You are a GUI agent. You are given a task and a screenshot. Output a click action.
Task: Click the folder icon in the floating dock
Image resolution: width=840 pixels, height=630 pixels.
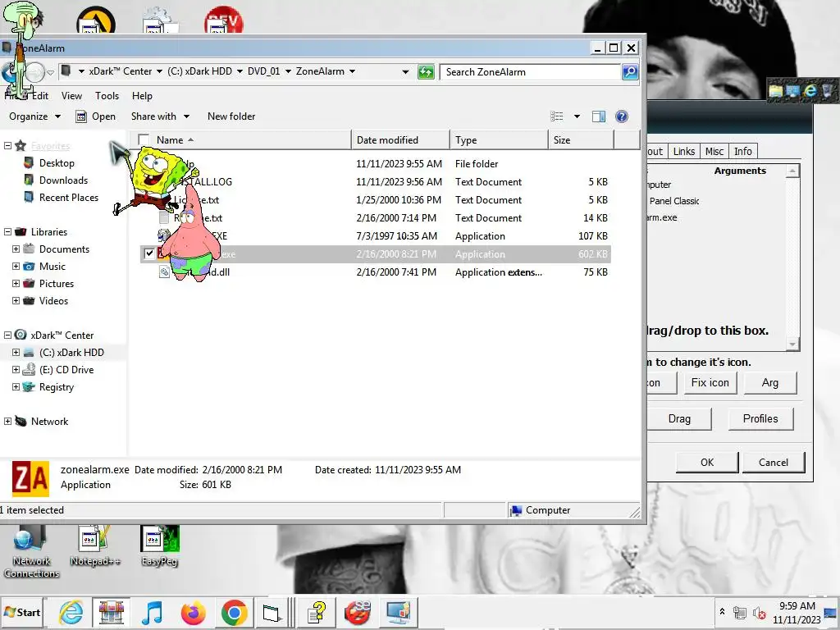click(x=775, y=90)
